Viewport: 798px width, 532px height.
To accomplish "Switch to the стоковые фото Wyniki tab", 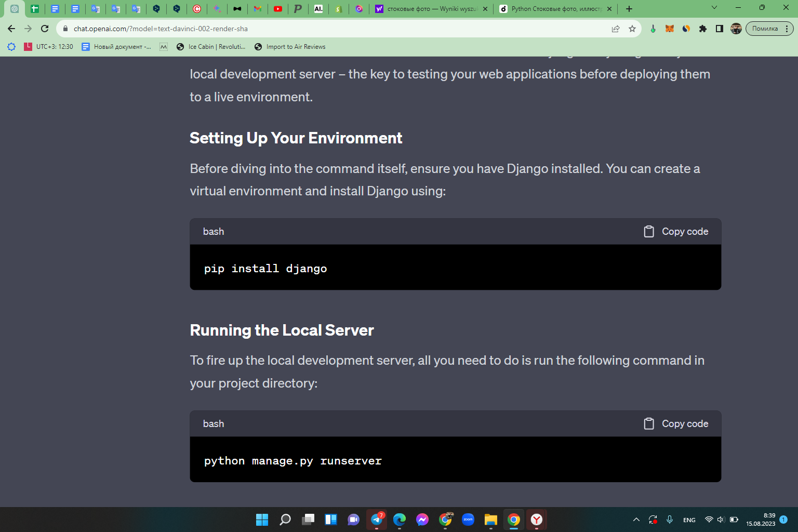I will point(431,9).
